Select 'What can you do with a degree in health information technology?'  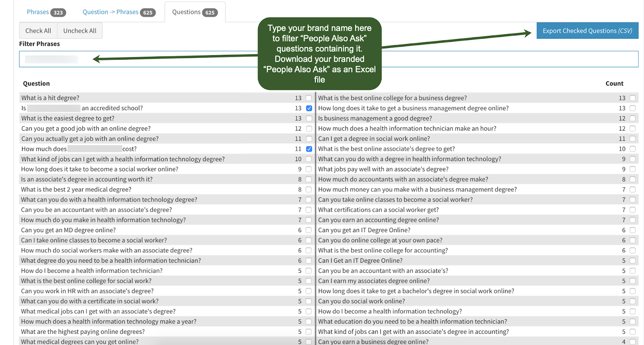pos(632,159)
